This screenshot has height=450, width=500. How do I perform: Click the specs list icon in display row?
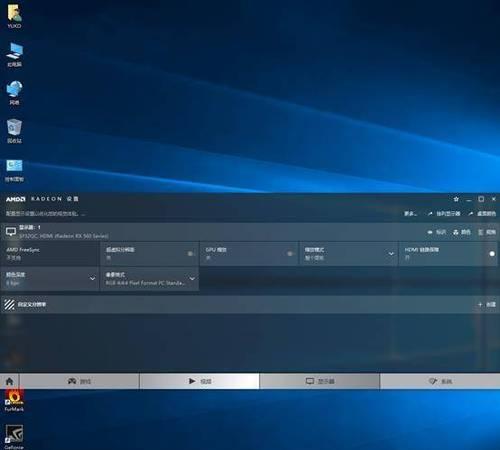[x=481, y=232]
